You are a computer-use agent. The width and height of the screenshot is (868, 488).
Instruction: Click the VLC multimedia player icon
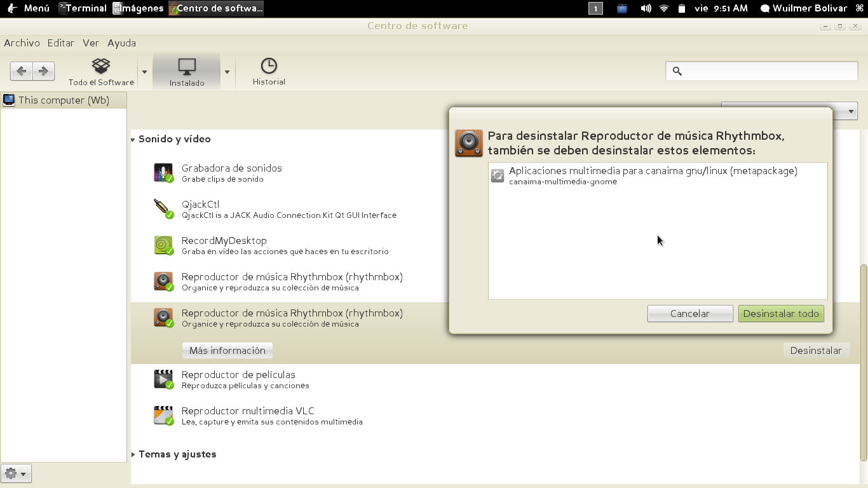point(163,416)
